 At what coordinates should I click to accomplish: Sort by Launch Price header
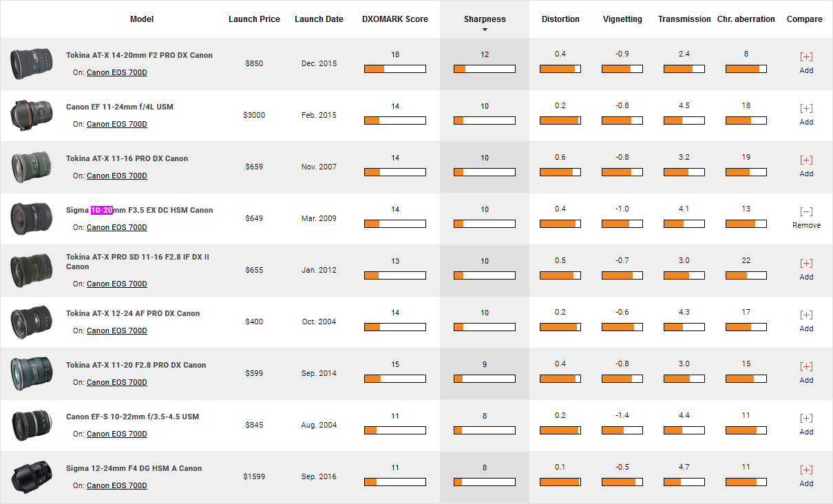click(254, 19)
